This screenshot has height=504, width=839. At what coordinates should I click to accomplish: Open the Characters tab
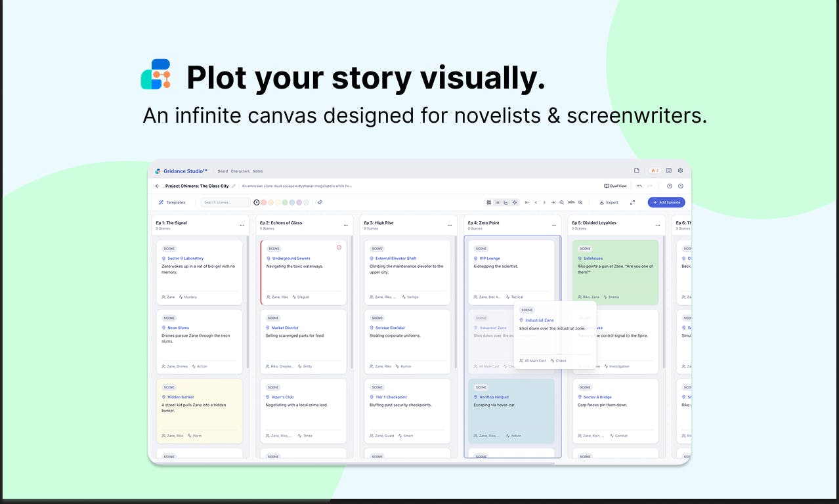[x=240, y=171]
